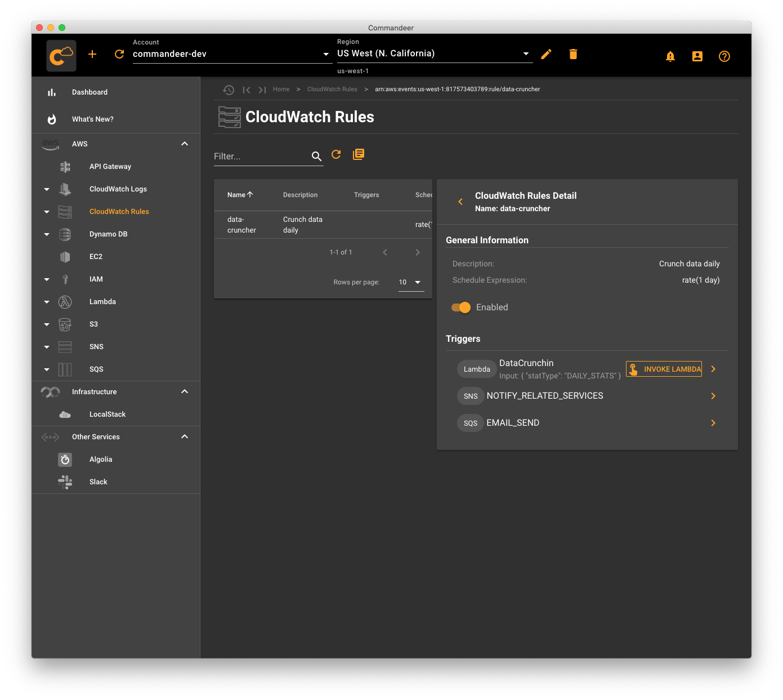Toggle the Enabled switch for the rule

coord(461,307)
